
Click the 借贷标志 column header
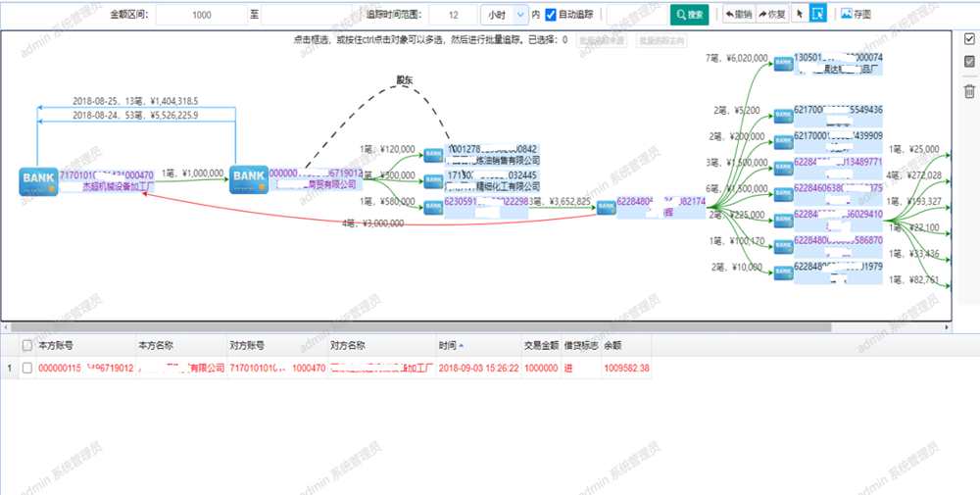[581, 345]
